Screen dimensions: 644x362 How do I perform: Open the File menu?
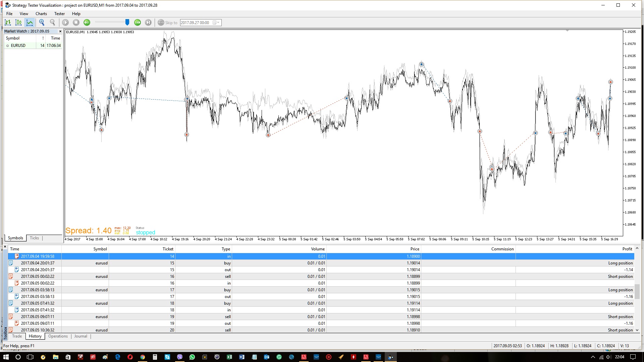click(x=9, y=14)
